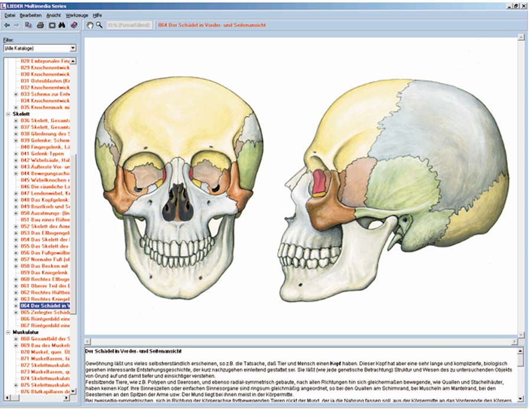Image resolution: width=532 pixels, height=411 pixels.
Task: Open the Ansicht menu
Action: [53, 14]
